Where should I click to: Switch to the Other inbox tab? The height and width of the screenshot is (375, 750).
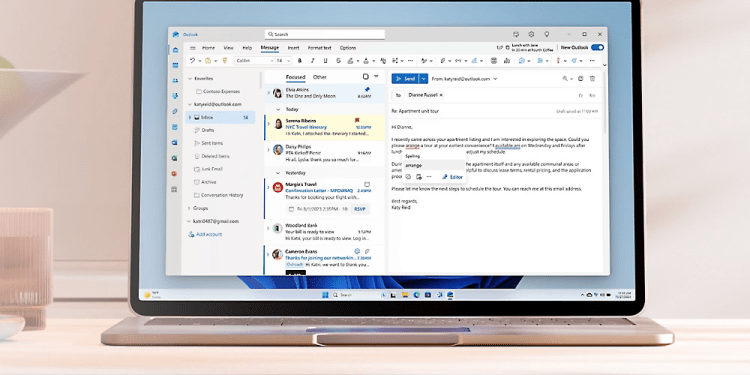[320, 77]
